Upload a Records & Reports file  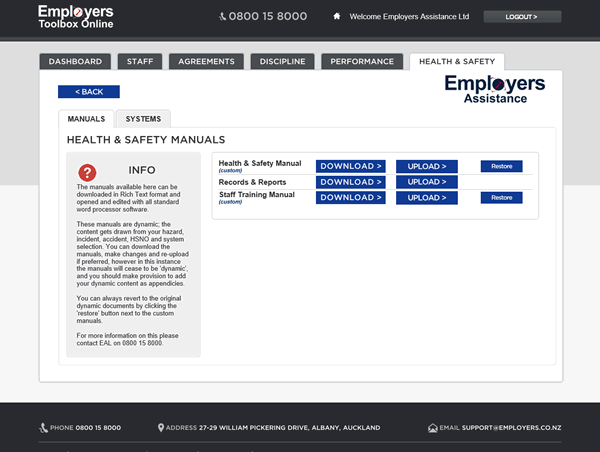(426, 182)
